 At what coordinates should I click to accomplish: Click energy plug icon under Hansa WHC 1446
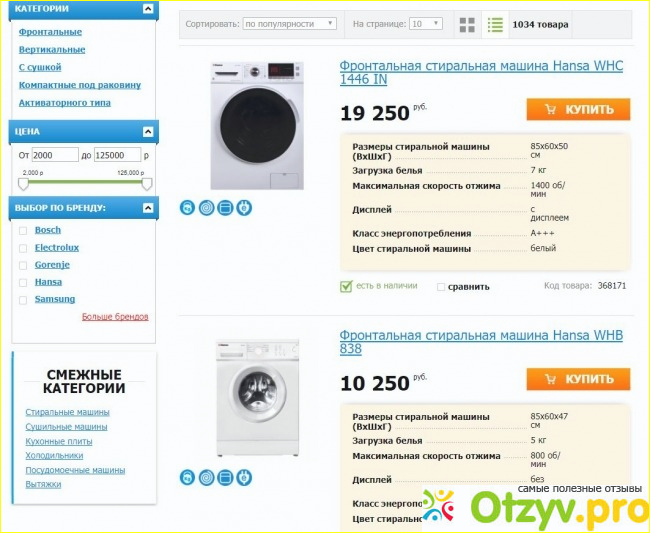(244, 208)
